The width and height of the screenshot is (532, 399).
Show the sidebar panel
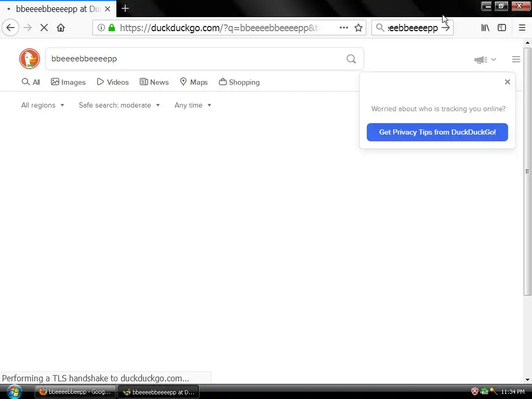[x=502, y=28]
